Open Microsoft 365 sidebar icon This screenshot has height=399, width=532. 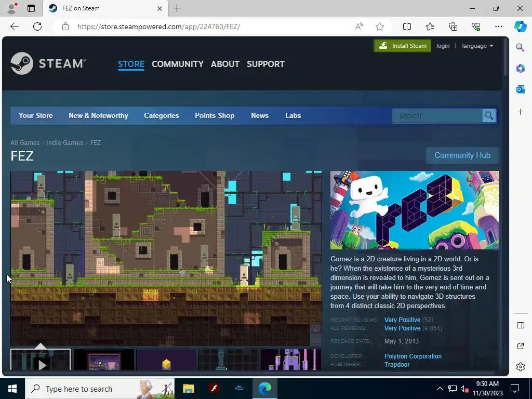coord(520,68)
